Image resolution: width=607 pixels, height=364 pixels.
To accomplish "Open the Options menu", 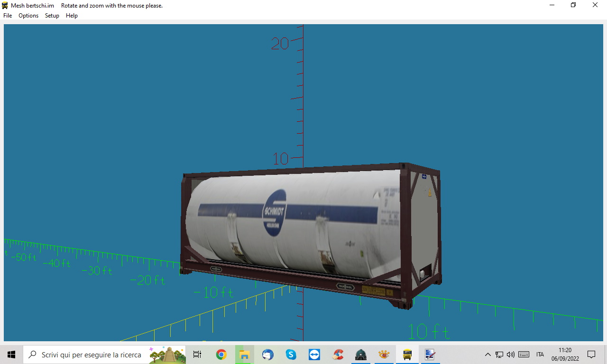I will (x=28, y=16).
